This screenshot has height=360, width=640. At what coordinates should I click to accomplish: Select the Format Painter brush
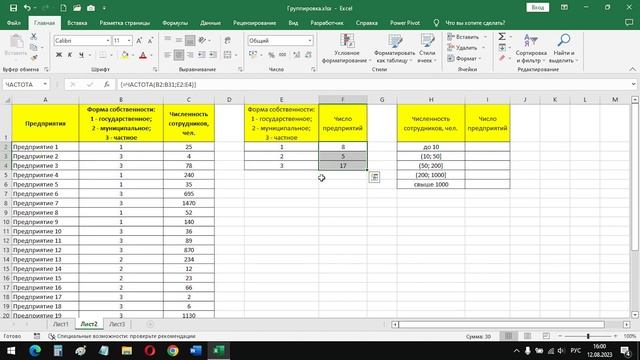pyautogui.click(x=34, y=58)
